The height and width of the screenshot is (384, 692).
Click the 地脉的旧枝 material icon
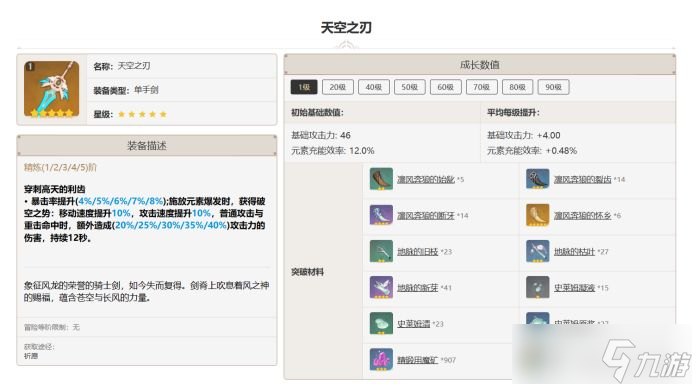381,251
